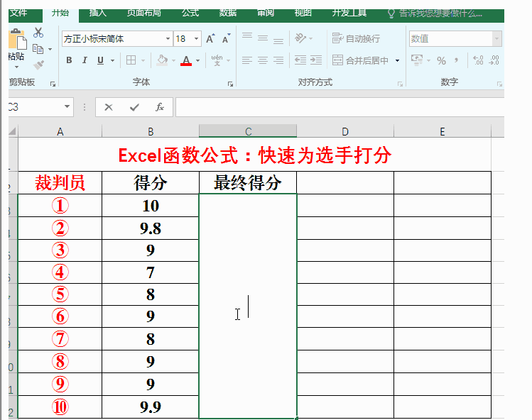Switch to 插入 Insert tab

coord(98,13)
